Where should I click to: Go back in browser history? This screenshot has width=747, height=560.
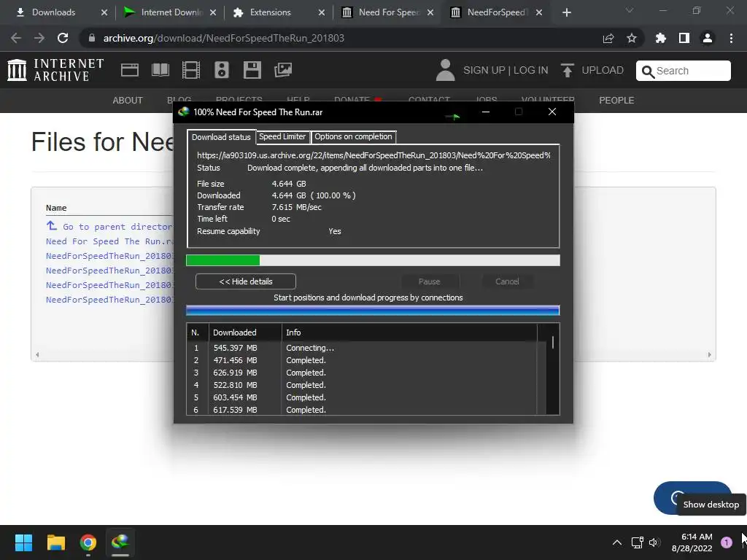click(x=16, y=38)
